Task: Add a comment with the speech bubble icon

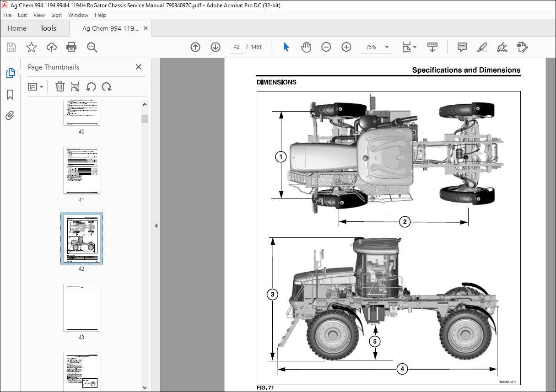Action: click(462, 47)
